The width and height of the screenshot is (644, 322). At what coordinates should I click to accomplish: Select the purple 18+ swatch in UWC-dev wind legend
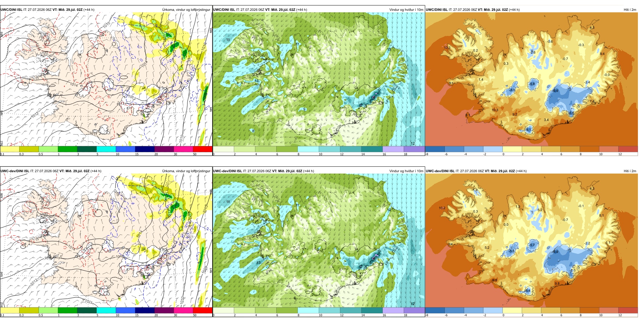tap(414, 310)
